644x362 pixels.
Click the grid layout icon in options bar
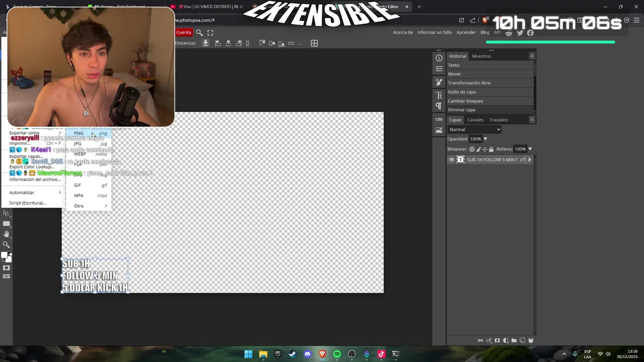pyautogui.click(x=314, y=43)
